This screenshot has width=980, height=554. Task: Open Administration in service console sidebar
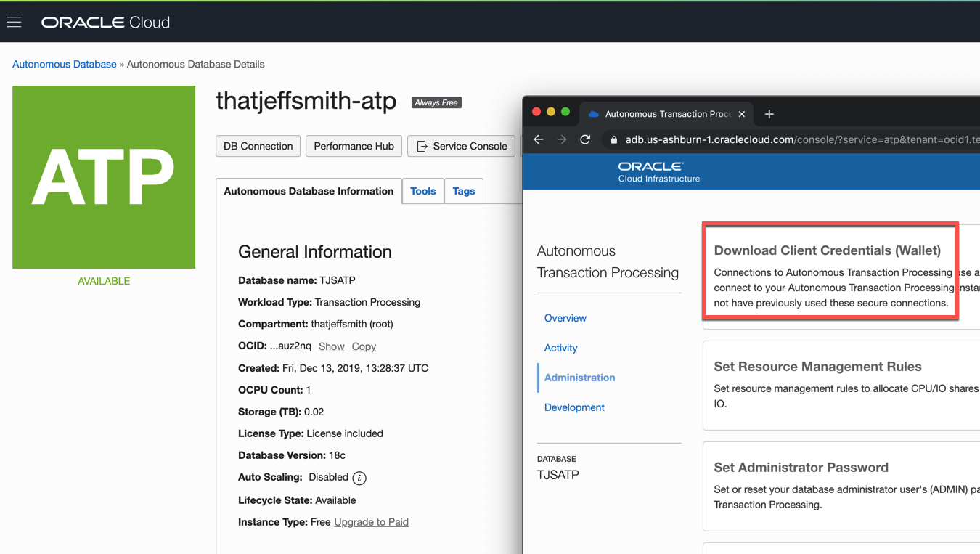tap(579, 378)
